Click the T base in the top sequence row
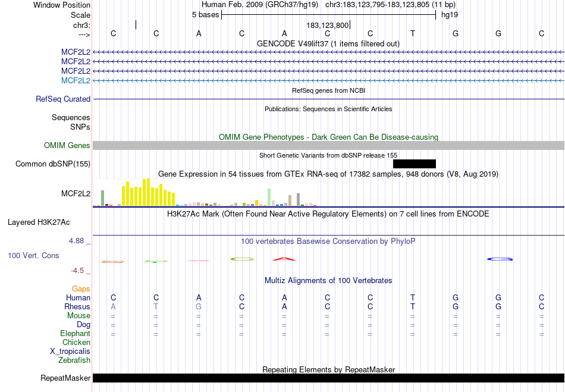The width and height of the screenshot is (565, 392). pos(413,33)
